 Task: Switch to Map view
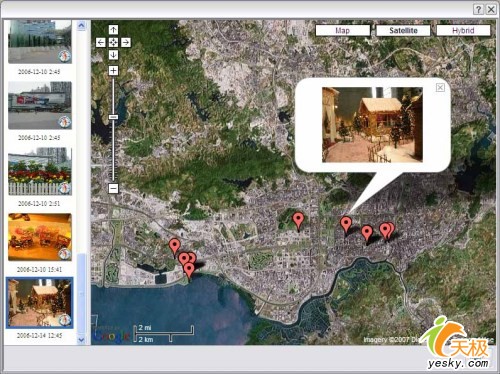[343, 30]
